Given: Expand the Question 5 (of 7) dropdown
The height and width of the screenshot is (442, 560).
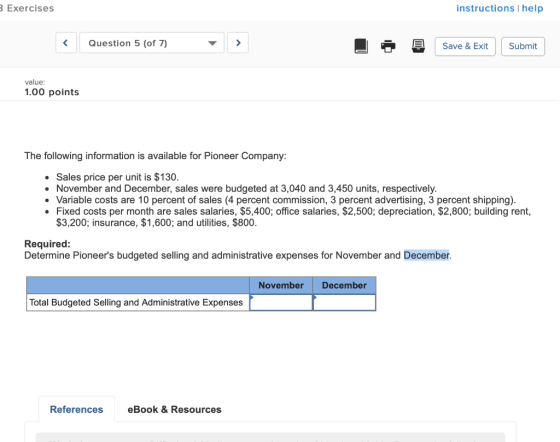Looking at the screenshot, I should tap(152, 43).
